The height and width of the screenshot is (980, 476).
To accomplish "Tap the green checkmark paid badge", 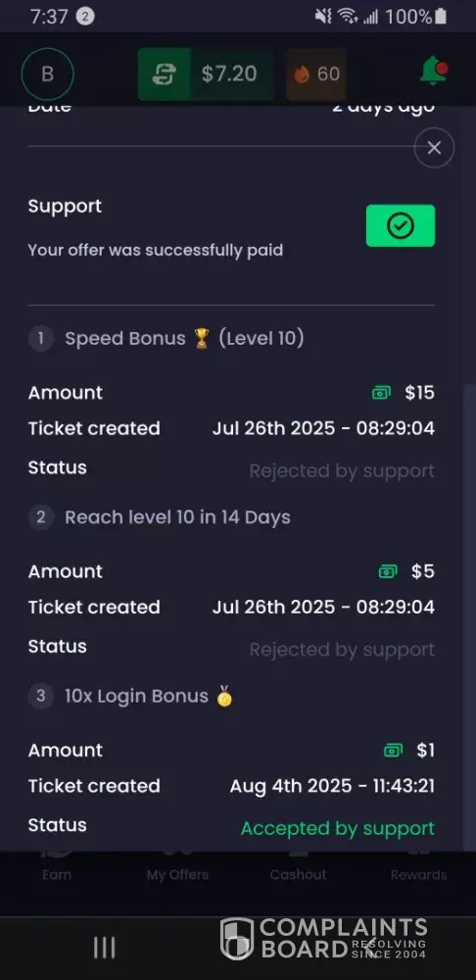I will tap(401, 225).
